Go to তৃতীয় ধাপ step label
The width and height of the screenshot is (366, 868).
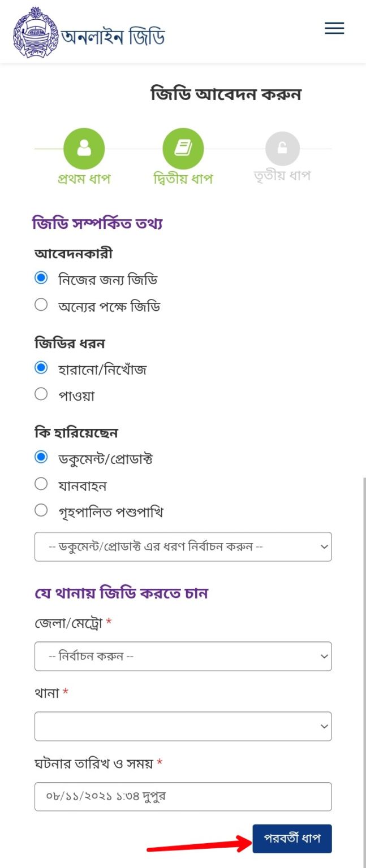point(282,176)
